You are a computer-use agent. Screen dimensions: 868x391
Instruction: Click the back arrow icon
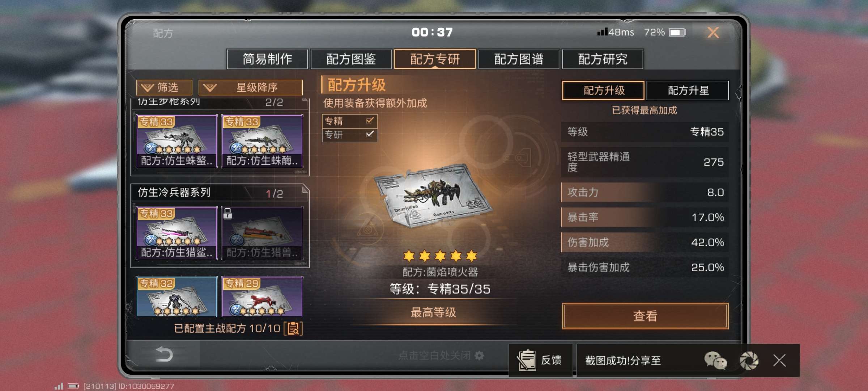[163, 354]
